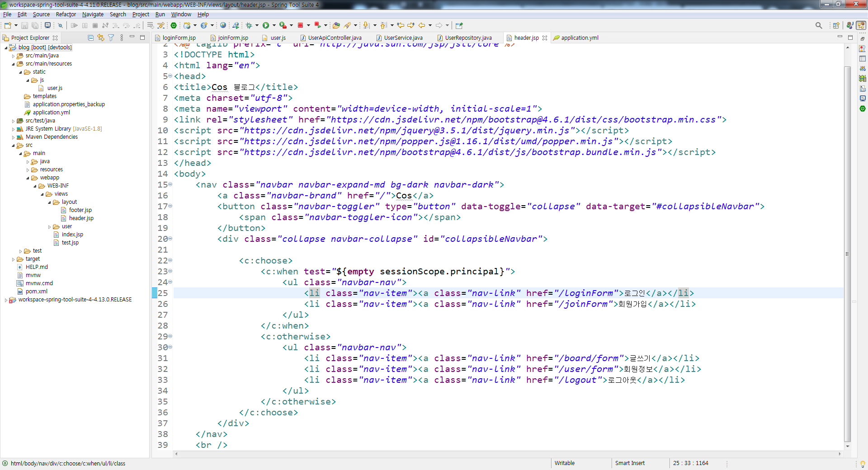The height and width of the screenshot is (470, 868).
Task: Click the green Run play icon
Action: 266,25
